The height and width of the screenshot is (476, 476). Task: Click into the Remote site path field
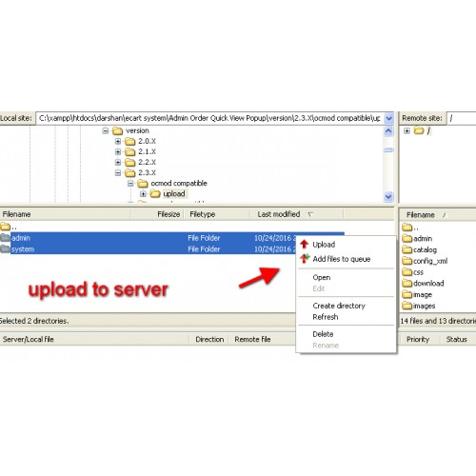[x=461, y=118]
